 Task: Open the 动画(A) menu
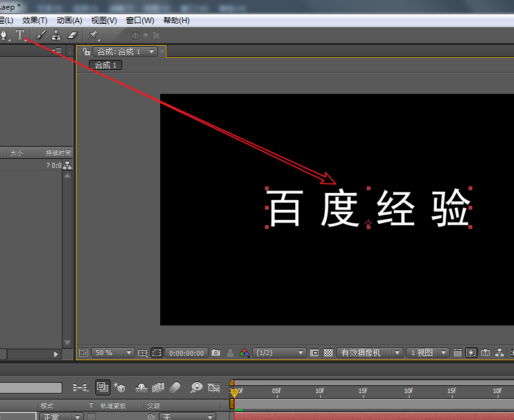pyautogui.click(x=69, y=21)
